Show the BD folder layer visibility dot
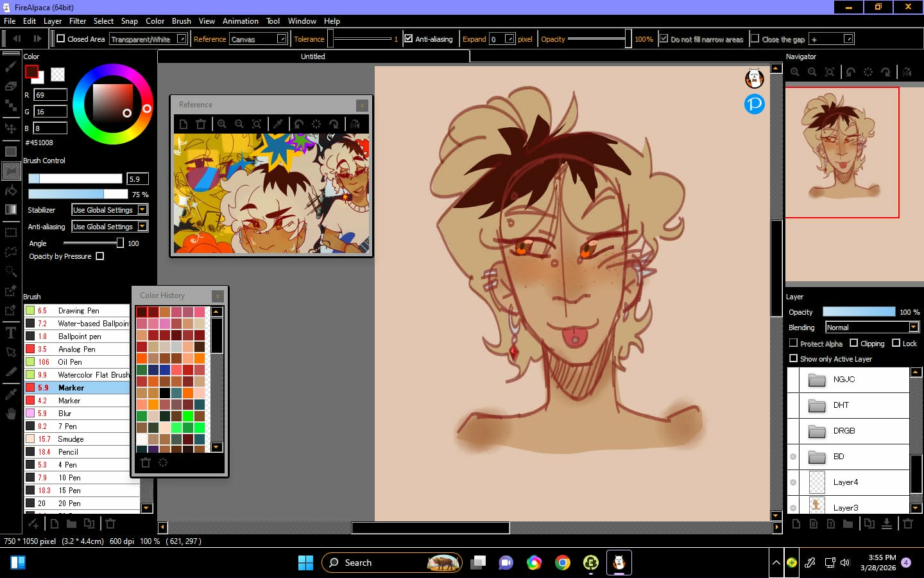 [794, 457]
